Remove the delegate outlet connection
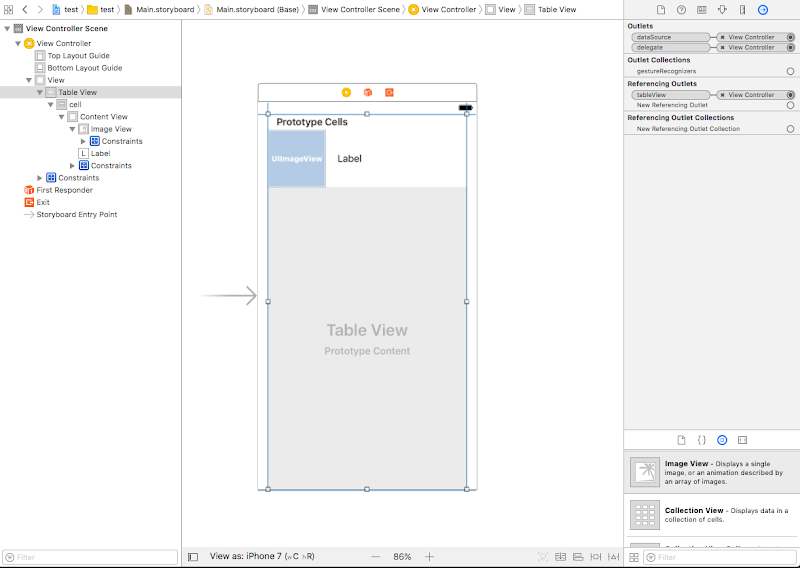Image resolution: width=800 pixels, height=568 pixels. pos(722,47)
